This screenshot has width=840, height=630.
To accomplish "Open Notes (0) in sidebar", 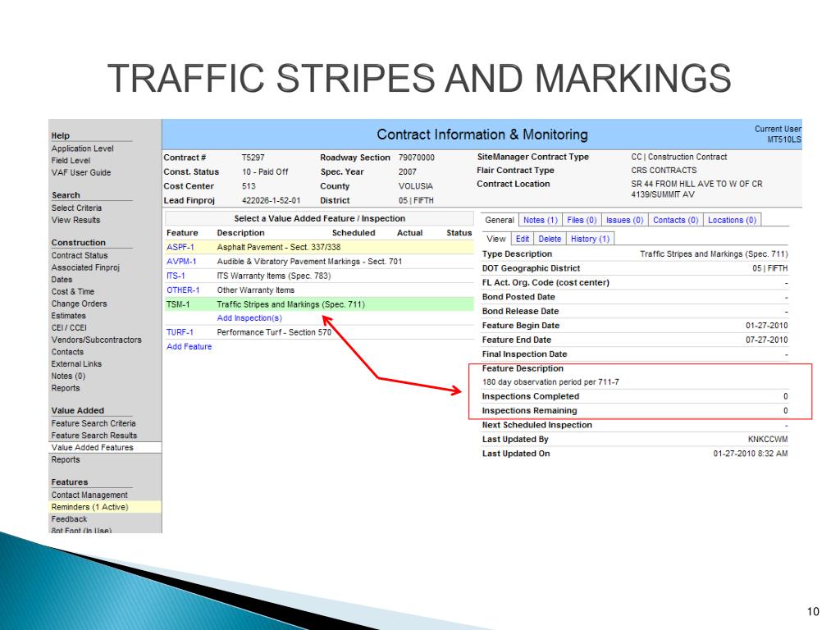I will 68,376.
